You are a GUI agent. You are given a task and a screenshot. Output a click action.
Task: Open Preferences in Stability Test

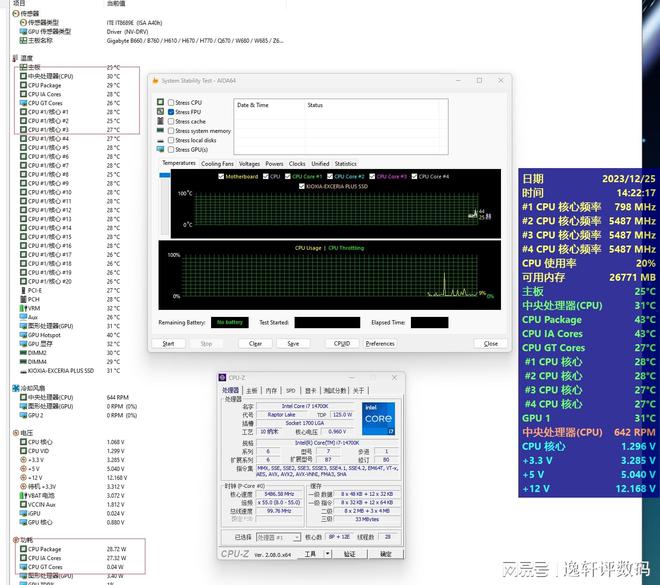click(380, 343)
